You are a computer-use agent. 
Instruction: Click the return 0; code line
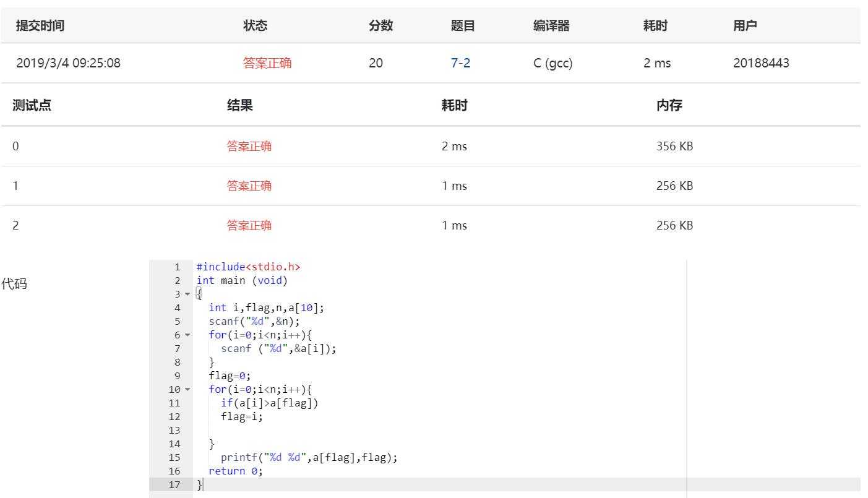236,471
